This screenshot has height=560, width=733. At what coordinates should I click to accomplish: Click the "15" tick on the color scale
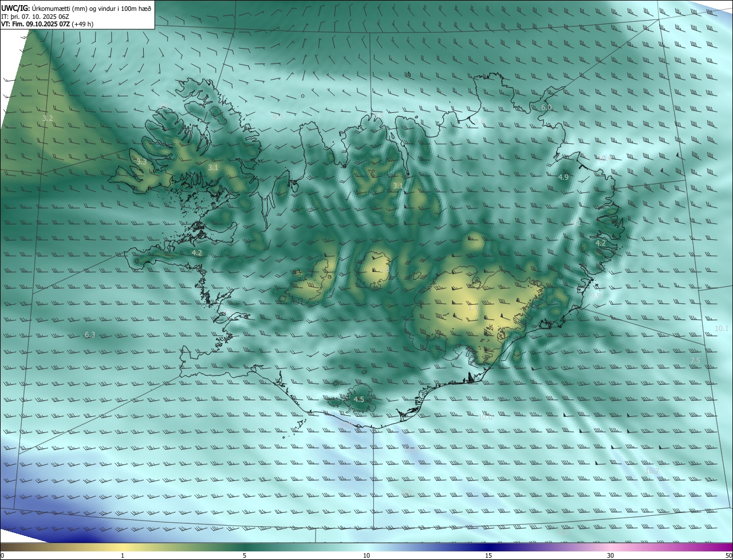tap(488, 555)
